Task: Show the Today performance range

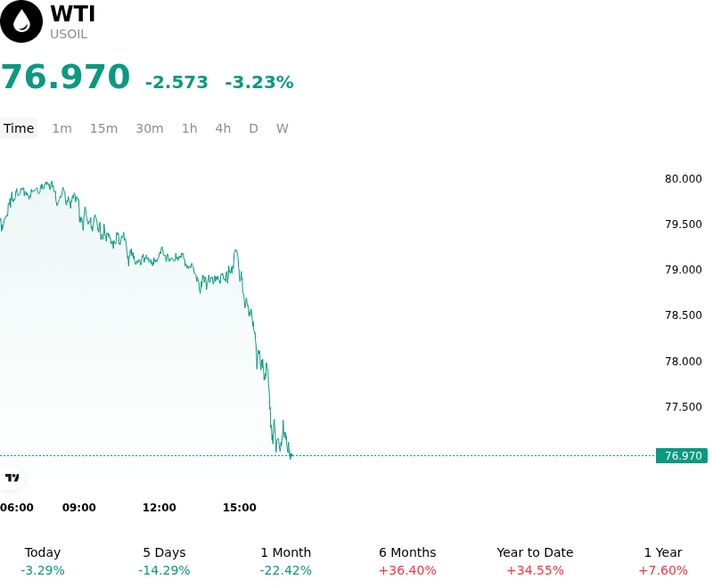Action: click(43, 561)
